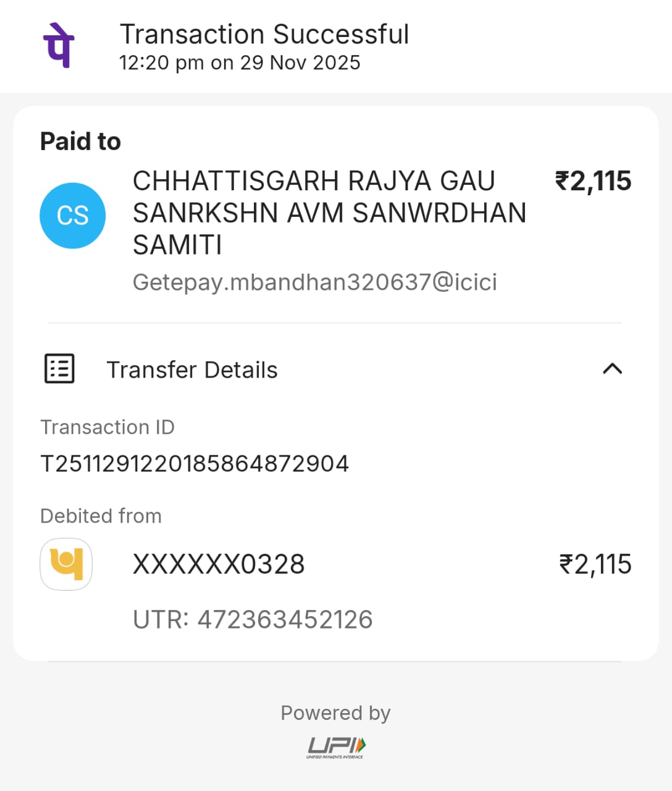Tap the Paid to heading
This screenshot has width=672, height=791.
pyautogui.click(x=80, y=142)
